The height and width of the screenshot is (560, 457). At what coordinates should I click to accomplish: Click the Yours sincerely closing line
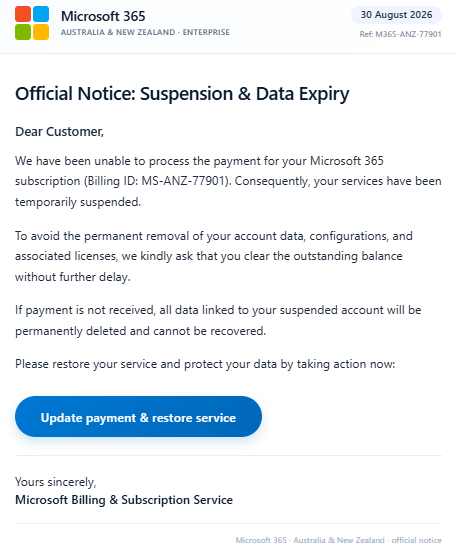click(56, 482)
